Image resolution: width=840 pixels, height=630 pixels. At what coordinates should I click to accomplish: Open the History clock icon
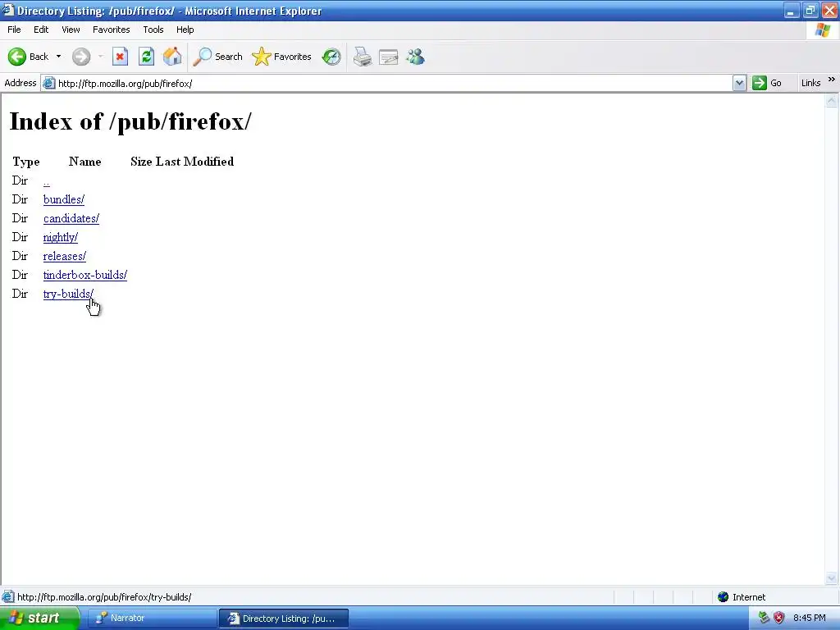[331, 57]
